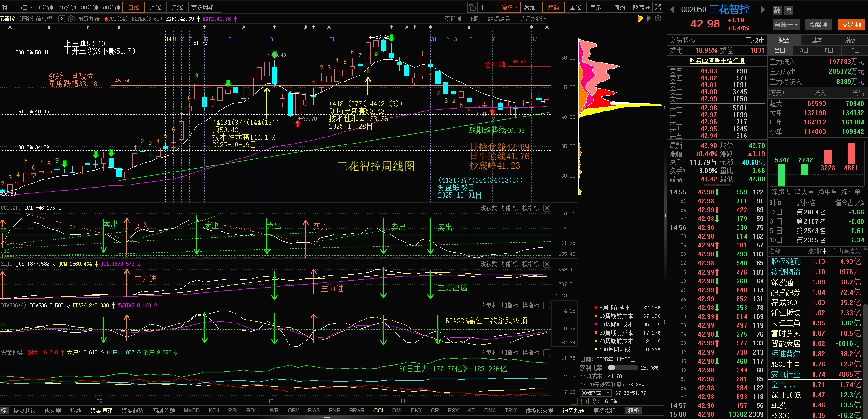The image size is (868, 419).
Task: Open 设置均线 moving average dropdown
Action: point(533,19)
